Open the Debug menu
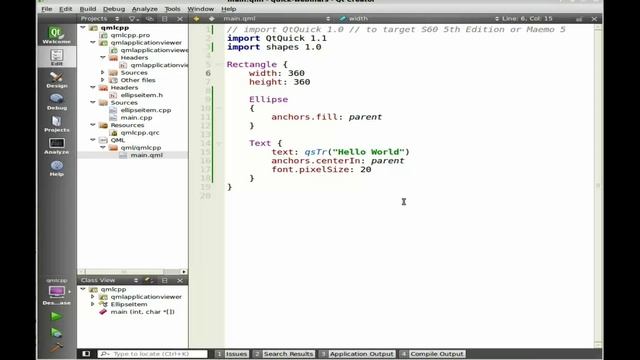 point(114,9)
